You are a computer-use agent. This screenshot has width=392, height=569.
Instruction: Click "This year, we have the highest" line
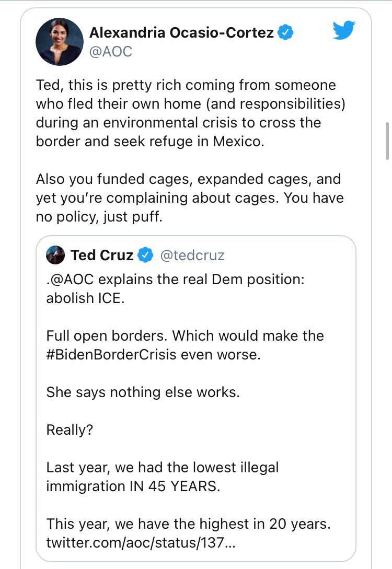pos(188,524)
